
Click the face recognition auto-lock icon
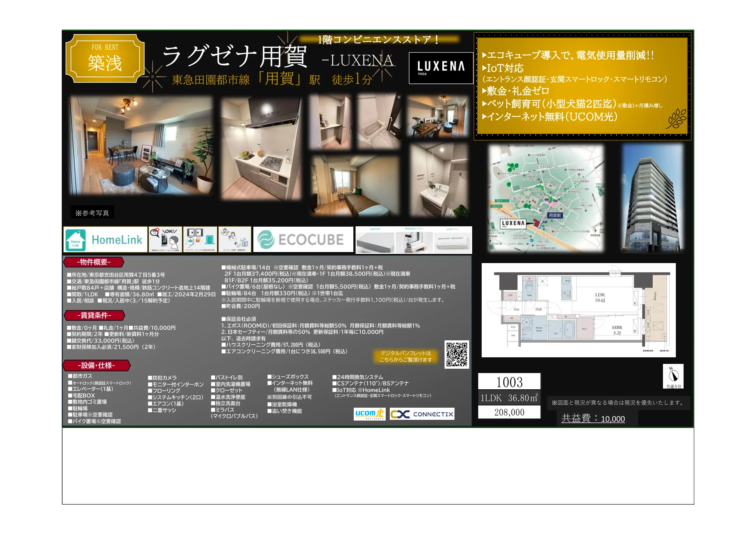point(165,240)
